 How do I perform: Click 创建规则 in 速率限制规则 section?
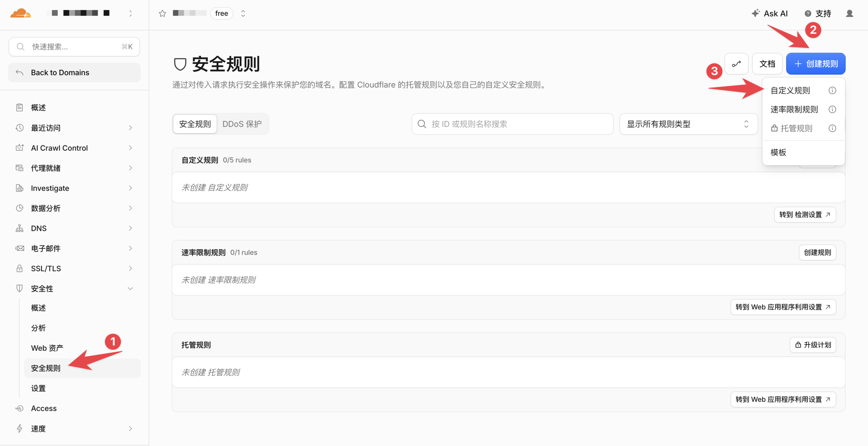point(817,252)
